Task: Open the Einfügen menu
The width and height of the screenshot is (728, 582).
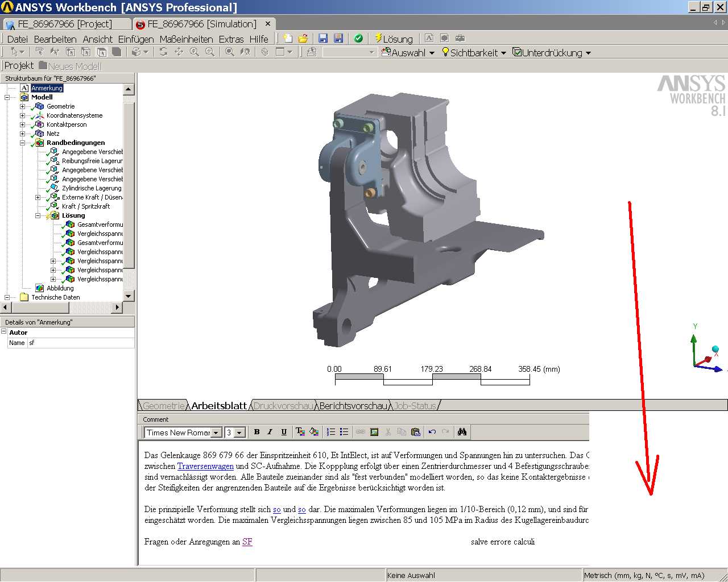Action: (x=136, y=39)
